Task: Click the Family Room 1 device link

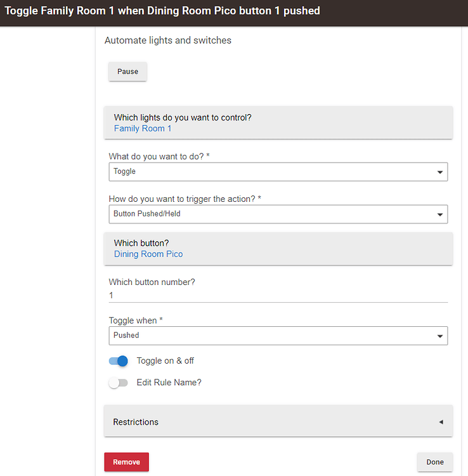Action: pyautogui.click(x=143, y=128)
